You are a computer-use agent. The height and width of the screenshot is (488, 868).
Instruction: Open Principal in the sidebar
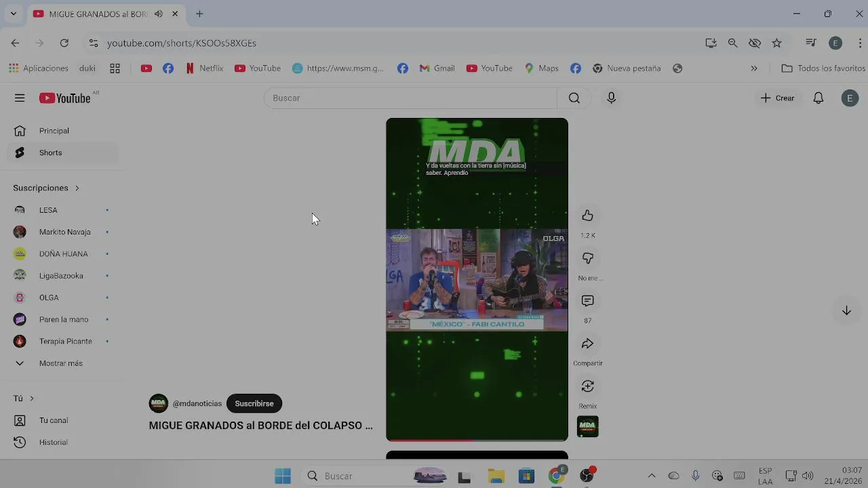click(x=62, y=131)
